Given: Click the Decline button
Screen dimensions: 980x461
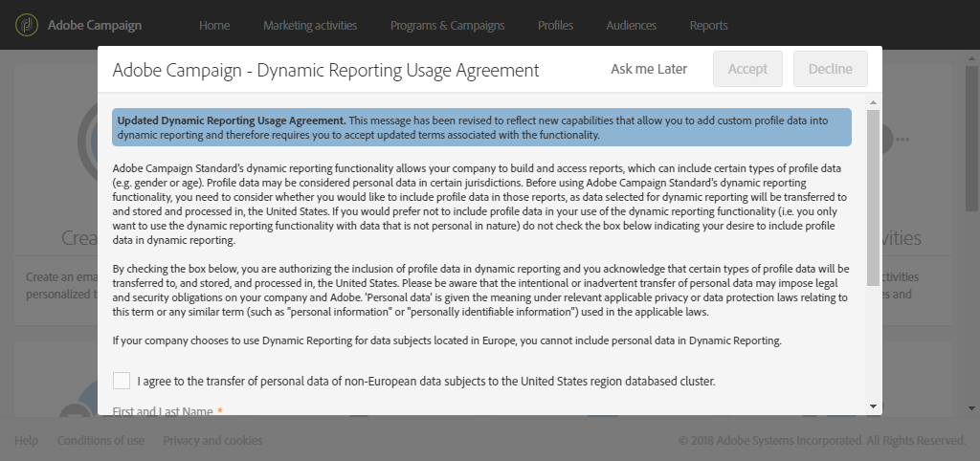Looking at the screenshot, I should (830, 69).
